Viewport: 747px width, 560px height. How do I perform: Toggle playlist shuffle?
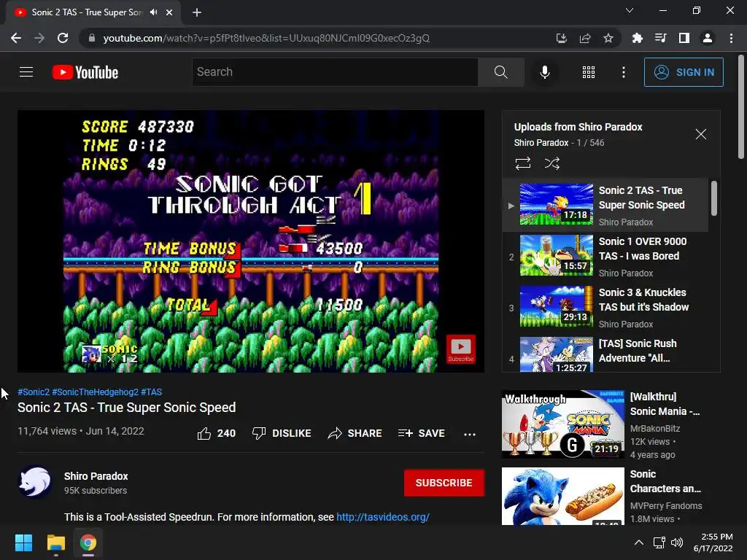pyautogui.click(x=551, y=163)
